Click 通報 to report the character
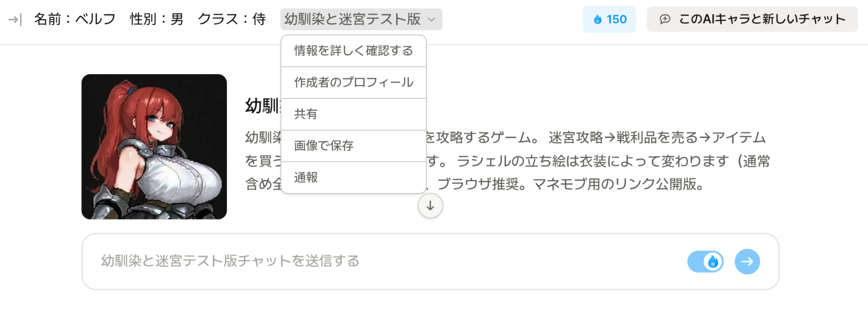The width and height of the screenshot is (868, 323). [x=353, y=177]
